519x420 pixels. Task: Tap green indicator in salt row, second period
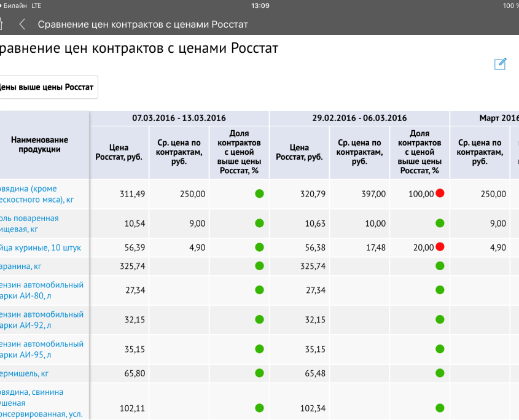click(440, 224)
